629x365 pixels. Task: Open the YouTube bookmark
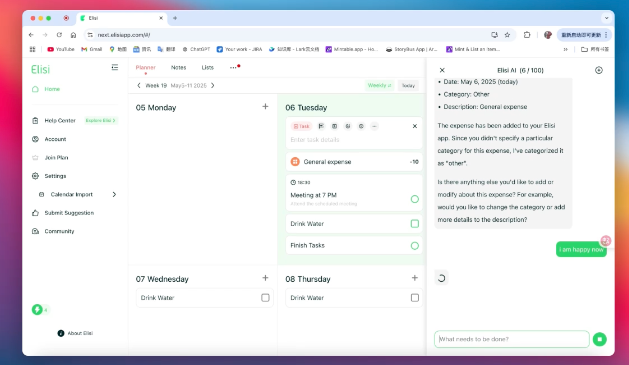pos(61,49)
